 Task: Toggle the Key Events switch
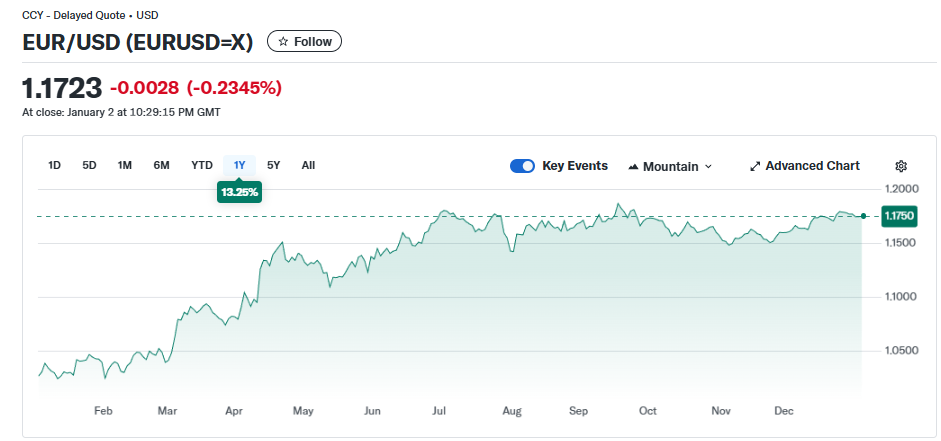point(522,166)
